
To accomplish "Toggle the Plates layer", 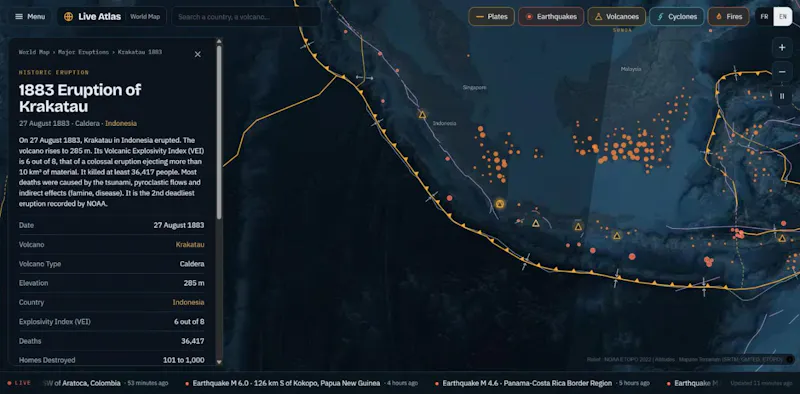I will tap(491, 16).
